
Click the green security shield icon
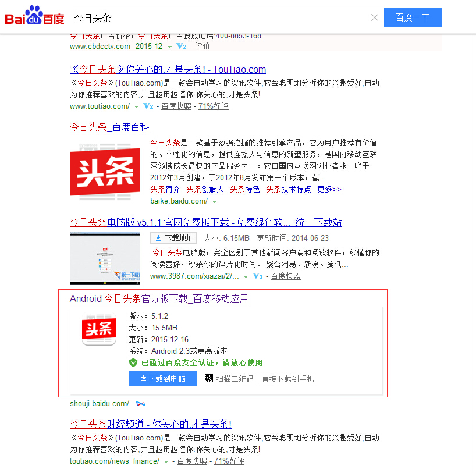[x=133, y=363]
